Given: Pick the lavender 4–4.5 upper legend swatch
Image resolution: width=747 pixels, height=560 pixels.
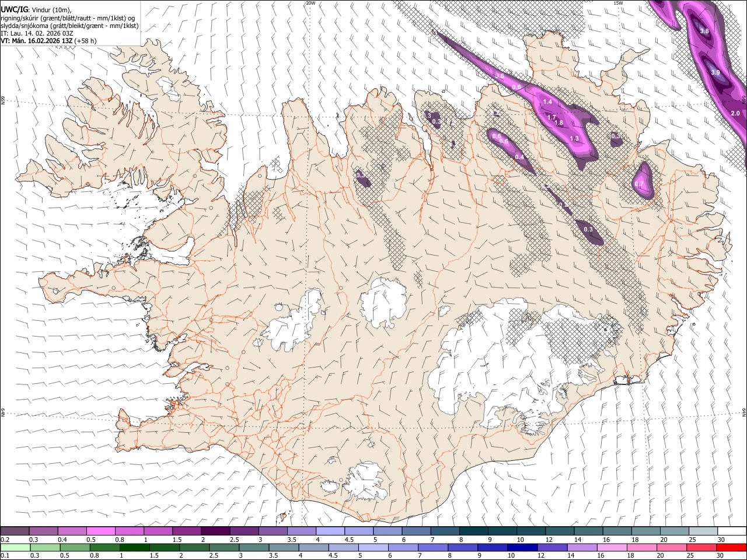Looking at the screenshot, I should coord(330,531).
